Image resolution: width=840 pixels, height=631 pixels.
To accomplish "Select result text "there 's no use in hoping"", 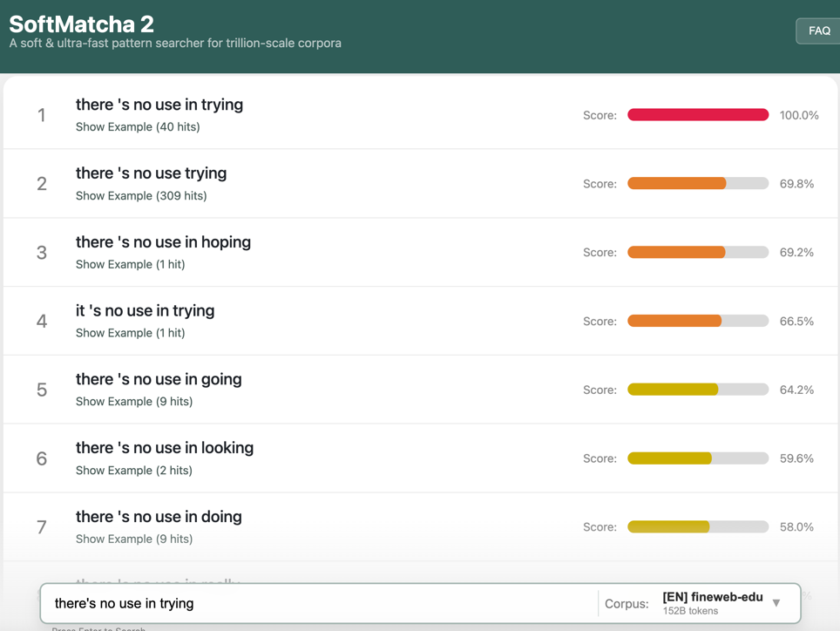I will coord(163,242).
